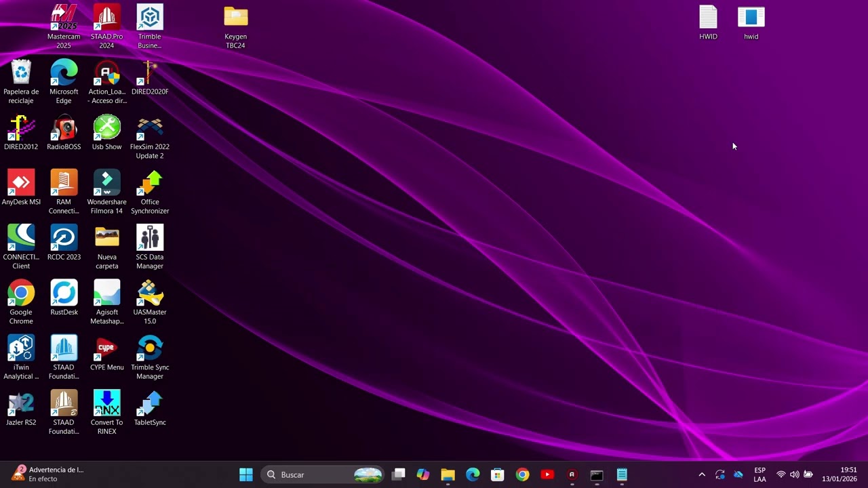The height and width of the screenshot is (488, 868).
Task: Open YouTube from the taskbar
Action: click(547, 474)
